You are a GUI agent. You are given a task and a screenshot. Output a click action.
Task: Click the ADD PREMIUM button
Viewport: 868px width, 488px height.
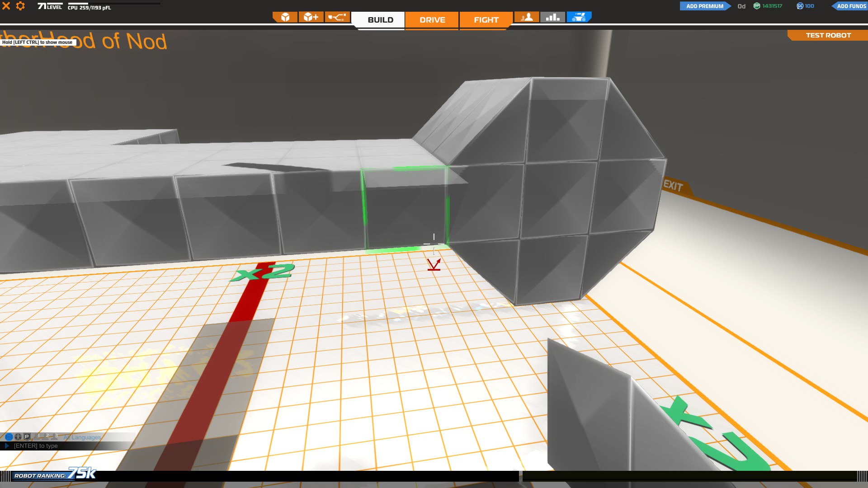pyautogui.click(x=704, y=6)
